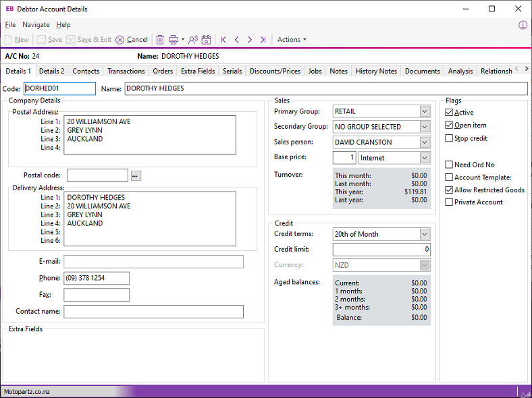532x398 pixels.
Task: Uncheck Allow Restricted Goods
Action: pos(450,190)
